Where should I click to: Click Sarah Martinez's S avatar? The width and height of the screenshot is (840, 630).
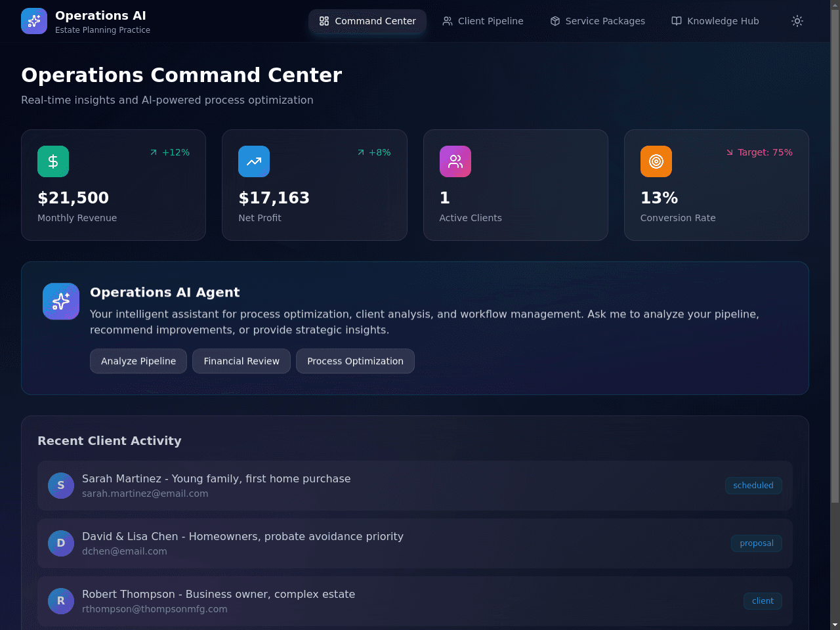point(61,486)
